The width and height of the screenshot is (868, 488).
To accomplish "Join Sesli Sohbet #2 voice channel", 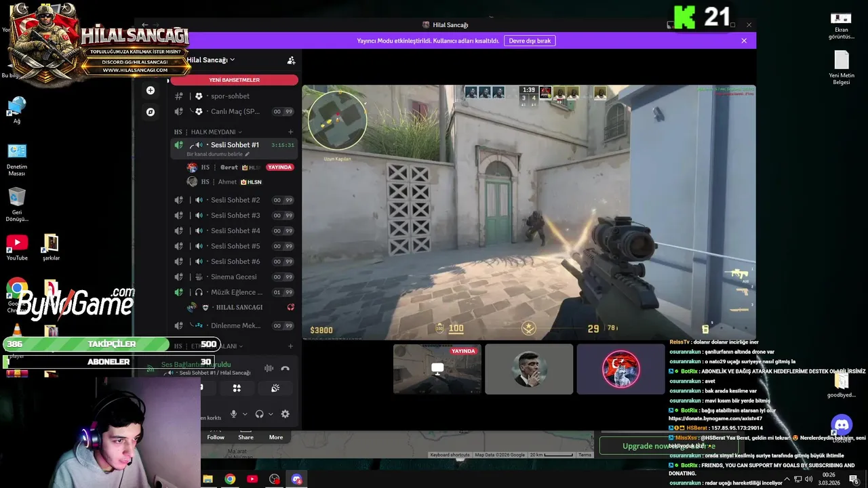I will [234, 200].
